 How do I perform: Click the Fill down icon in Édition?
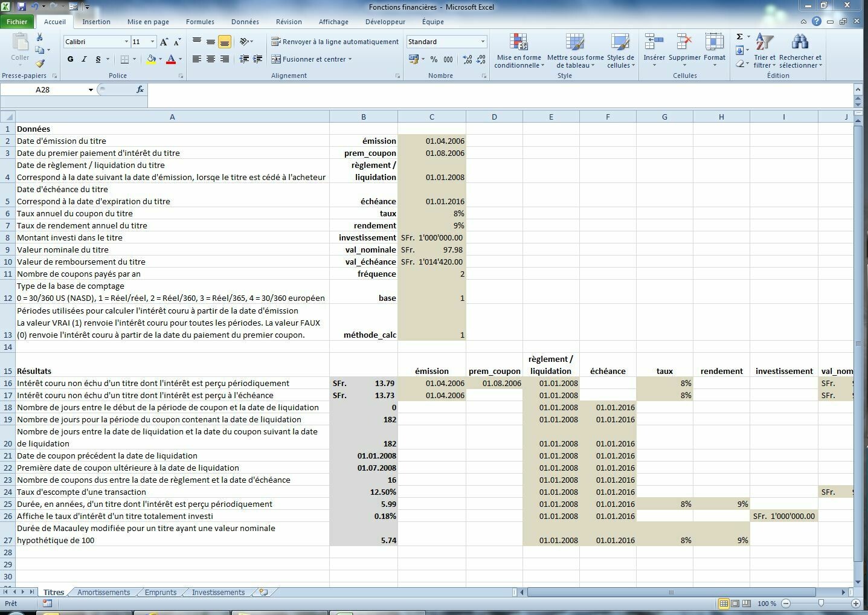739,50
